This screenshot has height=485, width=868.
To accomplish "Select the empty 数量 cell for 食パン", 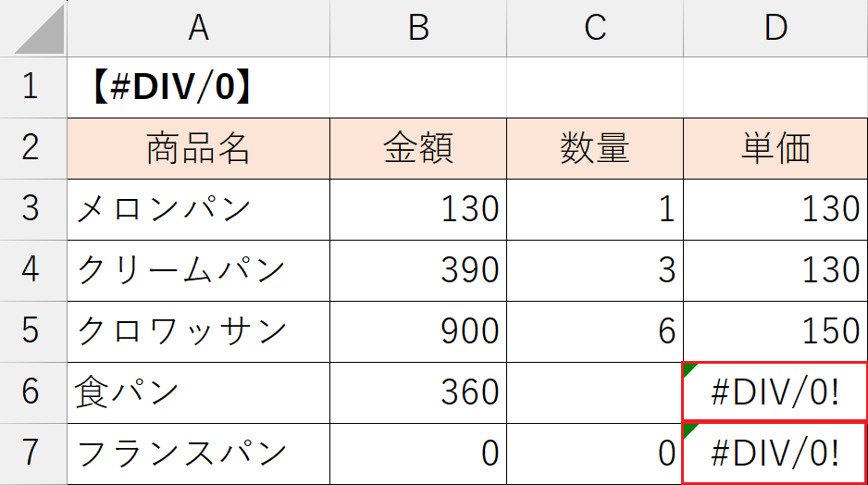I will 594,392.
